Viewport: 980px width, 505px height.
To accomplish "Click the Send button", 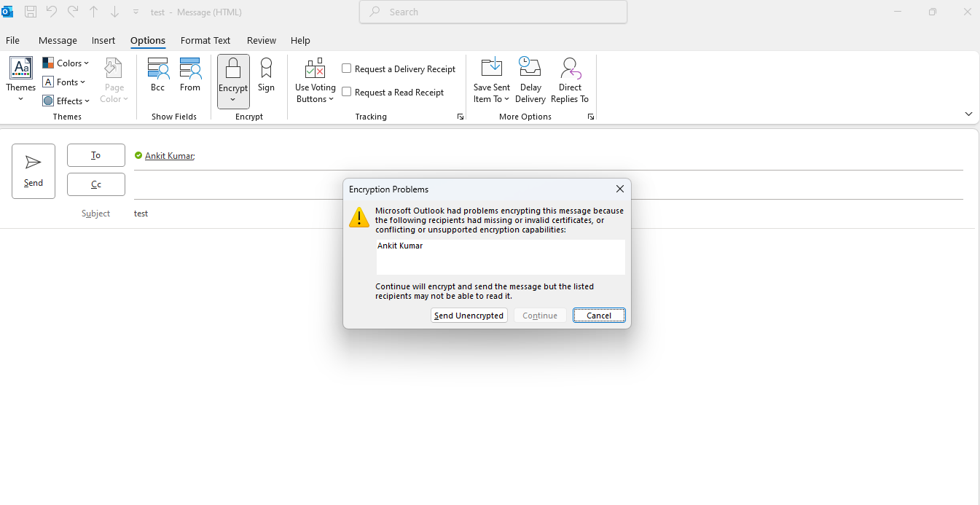I will pos(34,171).
